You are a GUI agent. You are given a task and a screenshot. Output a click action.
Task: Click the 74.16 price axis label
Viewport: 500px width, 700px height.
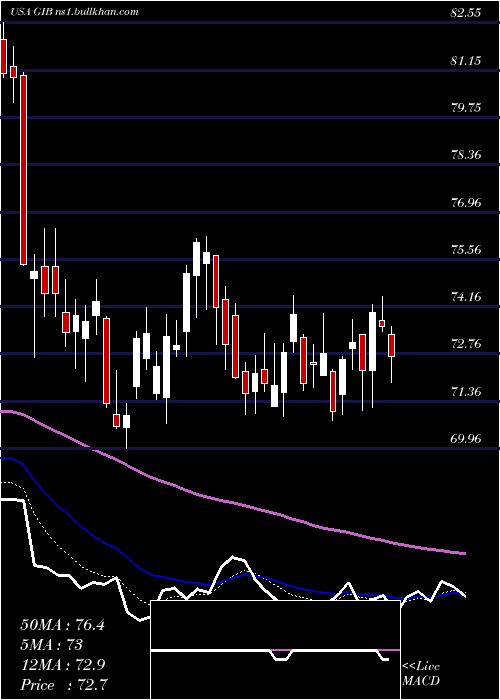pyautogui.click(x=466, y=296)
